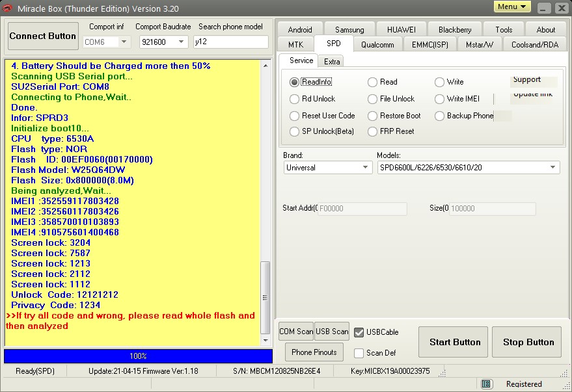This screenshot has width=572, height=392.
Task: Open Phone Pinouts
Action: point(314,352)
